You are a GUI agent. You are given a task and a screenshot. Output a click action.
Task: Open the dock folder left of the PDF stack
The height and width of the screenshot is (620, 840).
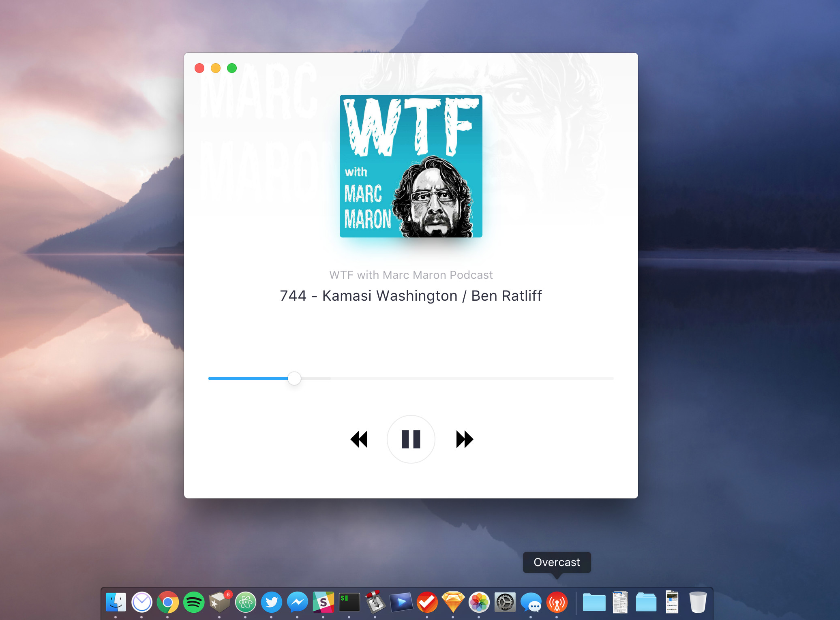(x=594, y=602)
